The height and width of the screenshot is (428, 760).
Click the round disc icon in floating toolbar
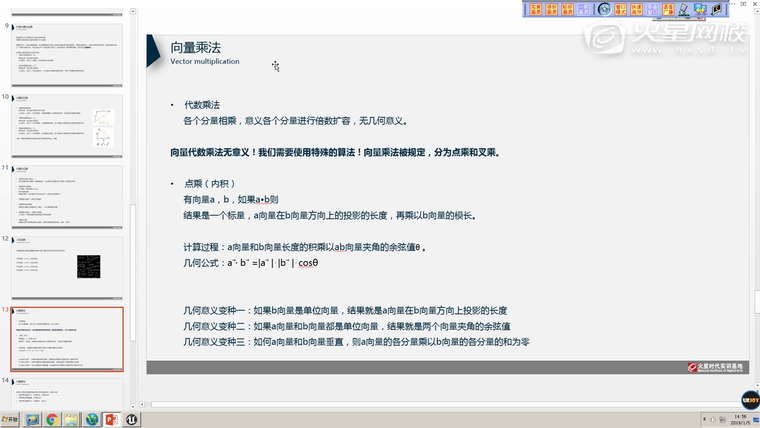[x=604, y=9]
